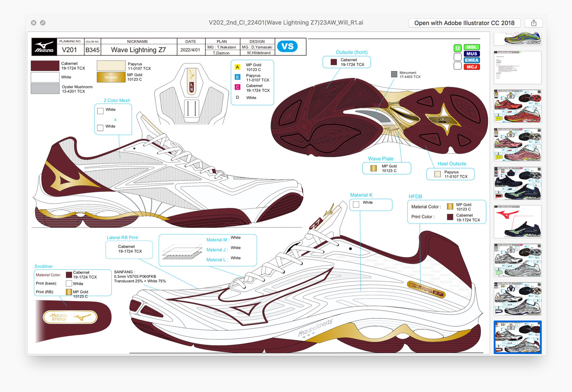572x392 pixels.
Task: Toggle the green U checkbox
Action: 458,48
